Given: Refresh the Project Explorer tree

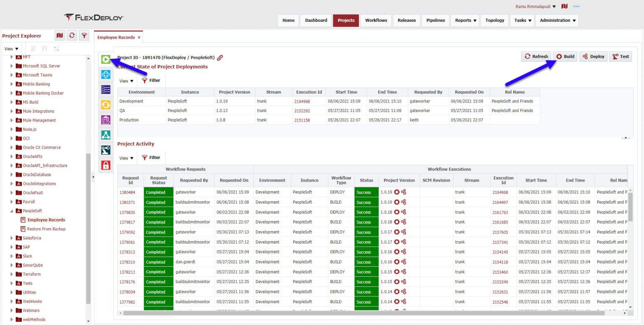Looking at the screenshot, I should (x=72, y=36).
